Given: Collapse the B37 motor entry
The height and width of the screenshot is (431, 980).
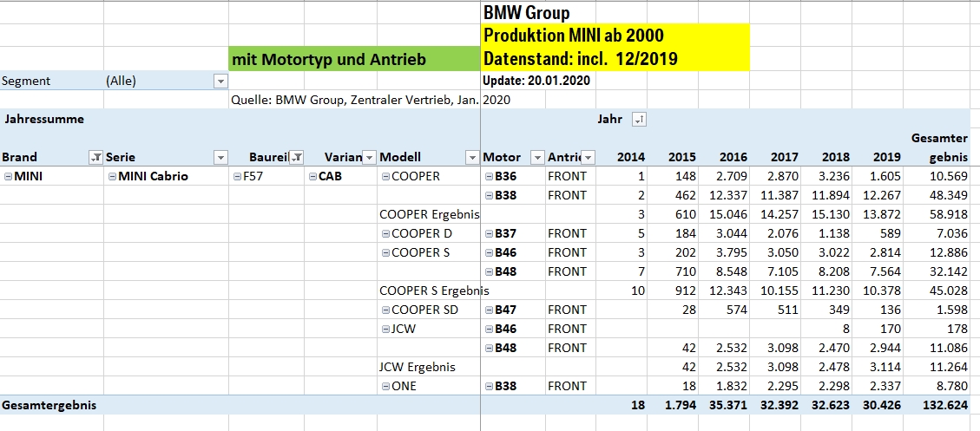Looking at the screenshot, I should [x=489, y=233].
